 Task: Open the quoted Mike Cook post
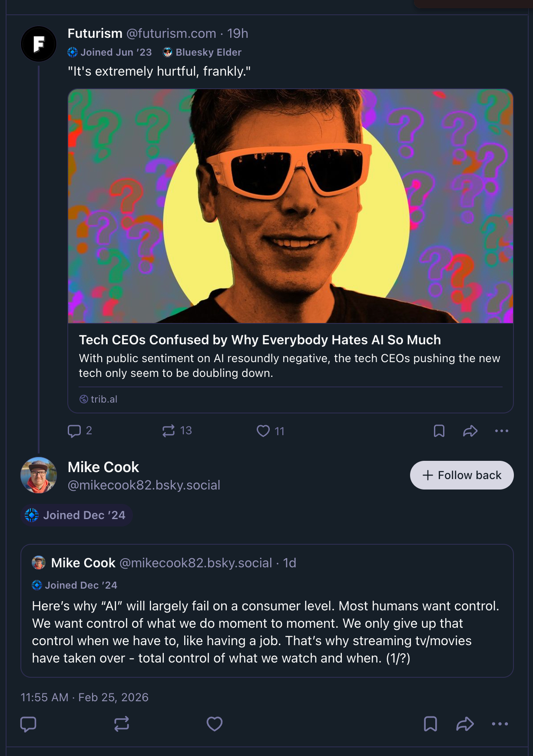point(267,632)
